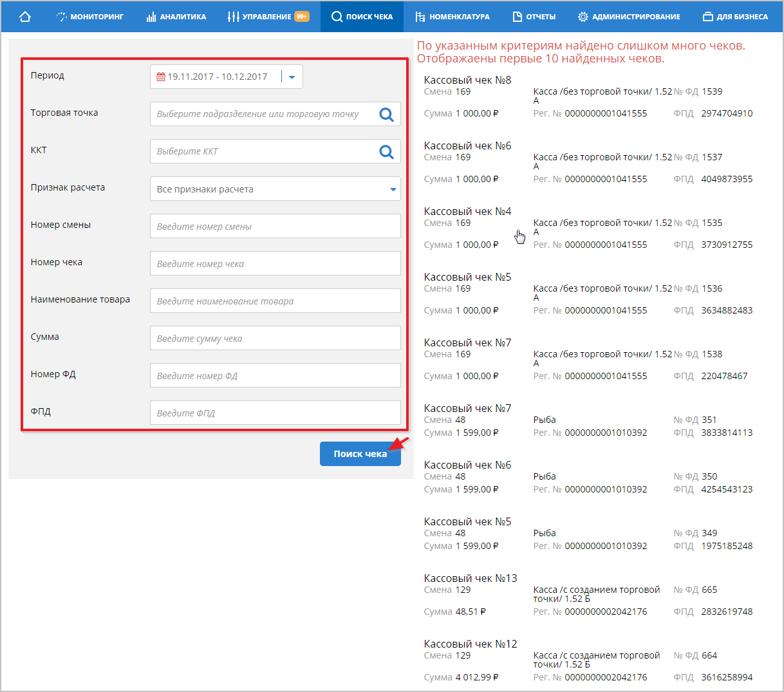Expand the Период date range dropdown arrow
784x692 pixels.
(x=292, y=77)
